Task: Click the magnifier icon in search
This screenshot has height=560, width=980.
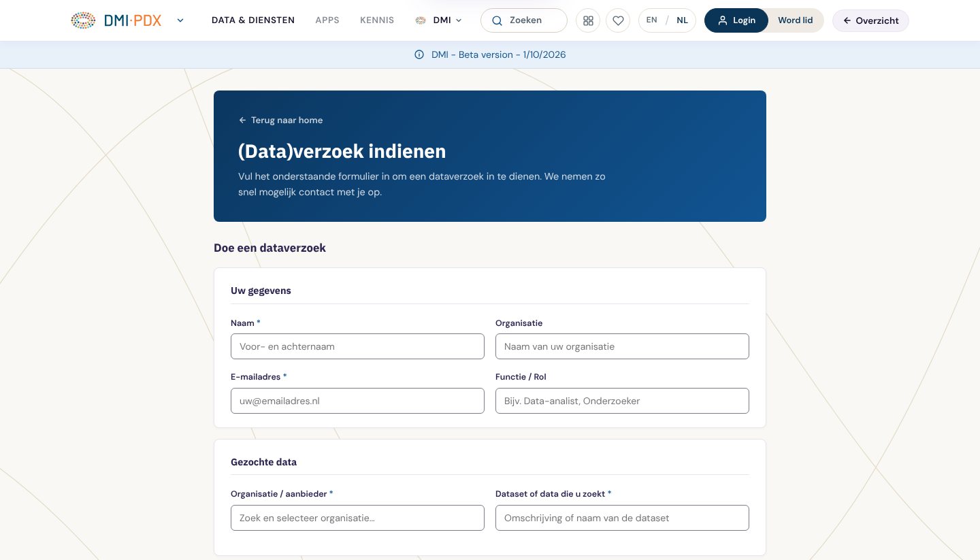Action: [497, 20]
